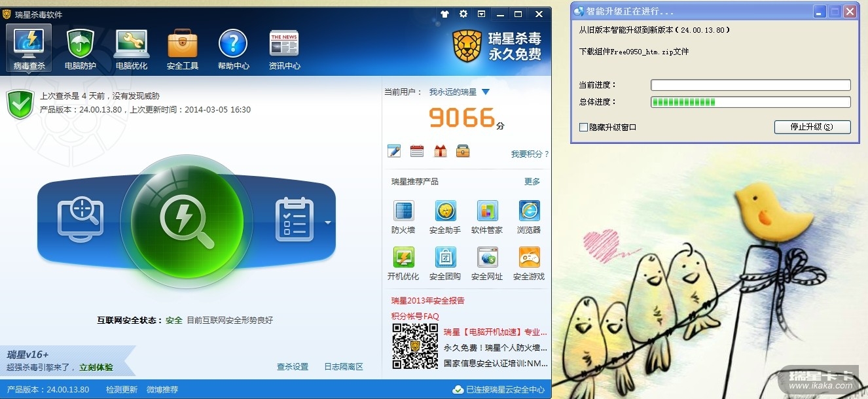Image resolution: width=868 pixels, height=399 pixels.
Task: Open the 病毒查杀 virus scan tab
Action: pyautogui.click(x=29, y=48)
